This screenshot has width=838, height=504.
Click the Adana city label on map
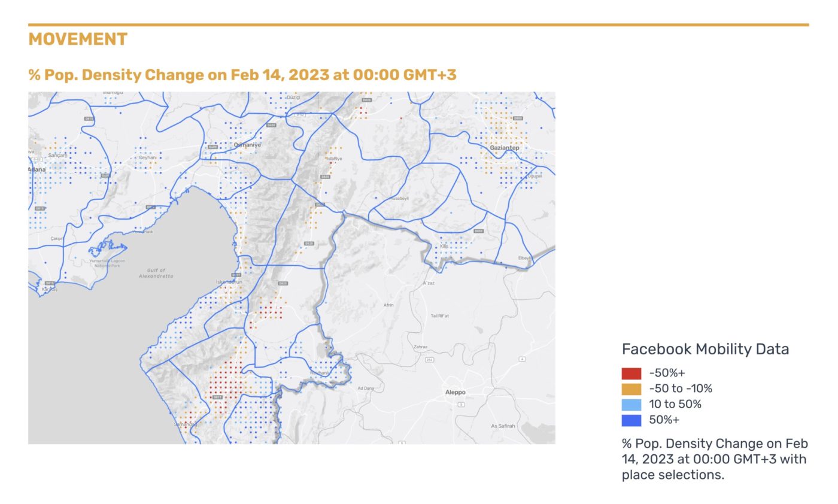pos(37,170)
